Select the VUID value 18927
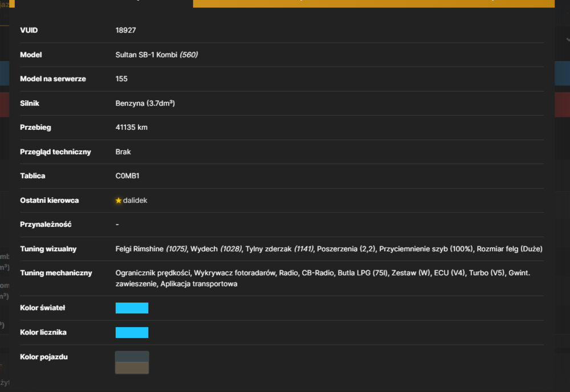This screenshot has height=392, width=570. click(126, 30)
